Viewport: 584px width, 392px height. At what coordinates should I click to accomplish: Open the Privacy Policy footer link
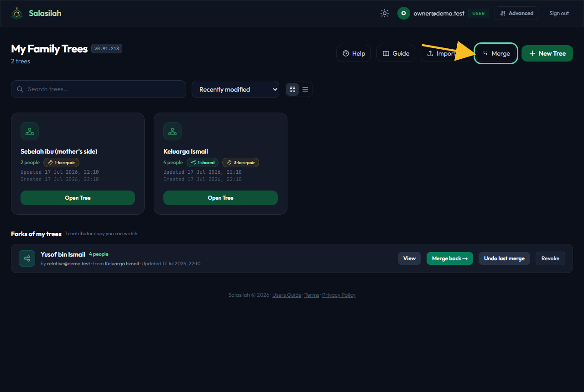coord(339,295)
